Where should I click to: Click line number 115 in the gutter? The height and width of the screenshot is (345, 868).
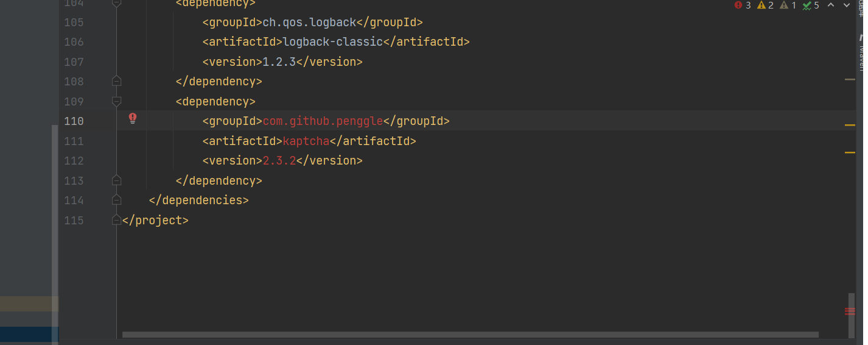[74, 220]
